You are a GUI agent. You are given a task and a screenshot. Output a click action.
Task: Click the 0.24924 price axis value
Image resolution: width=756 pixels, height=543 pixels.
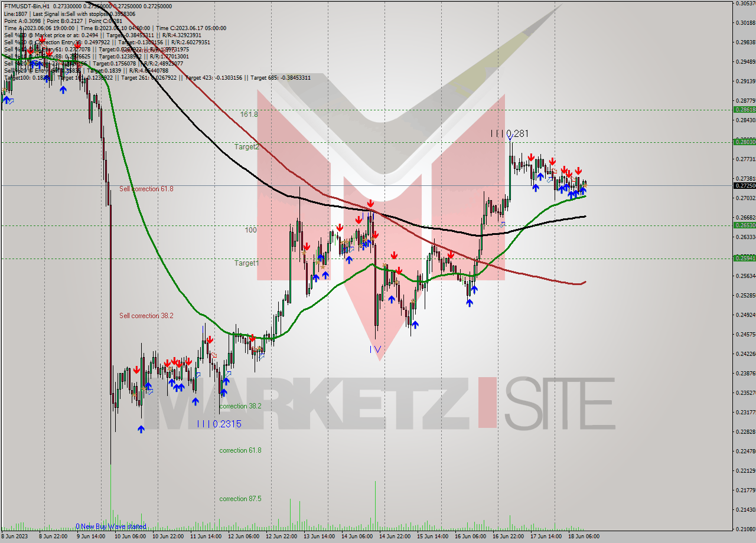745,315
